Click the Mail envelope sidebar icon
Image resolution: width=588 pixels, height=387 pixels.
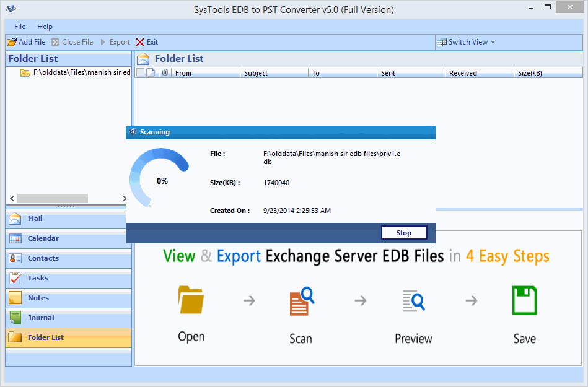(15, 219)
